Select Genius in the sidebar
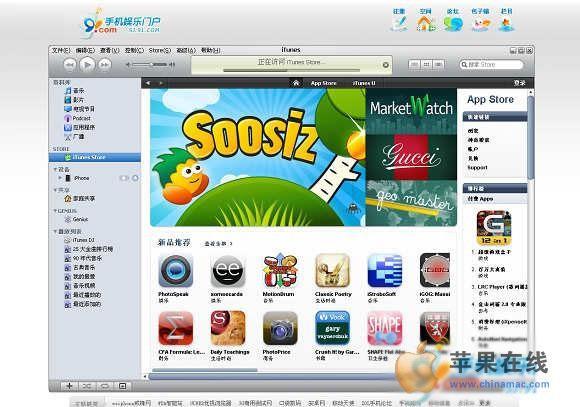The height and width of the screenshot is (407, 580). click(77, 219)
